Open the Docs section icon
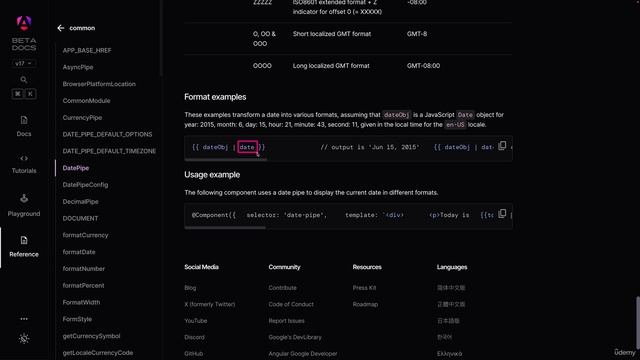The image size is (640, 360). pos(24,120)
